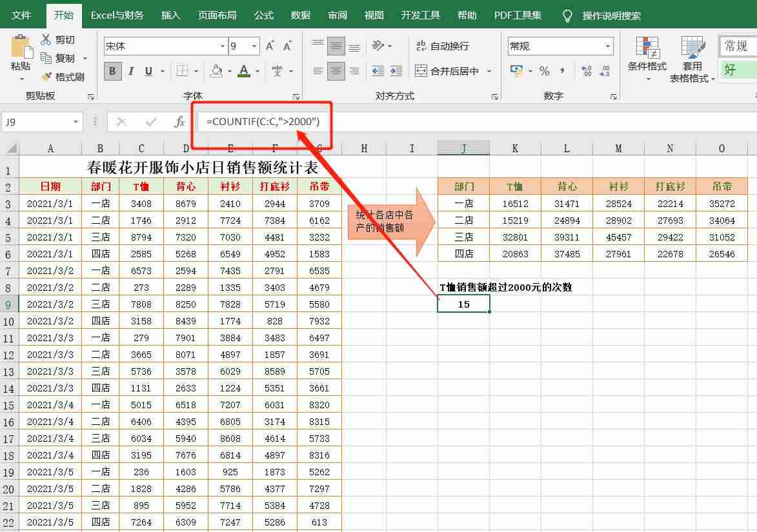757x532 pixels.
Task: Toggle Underline formatting
Action: pyautogui.click(x=148, y=71)
